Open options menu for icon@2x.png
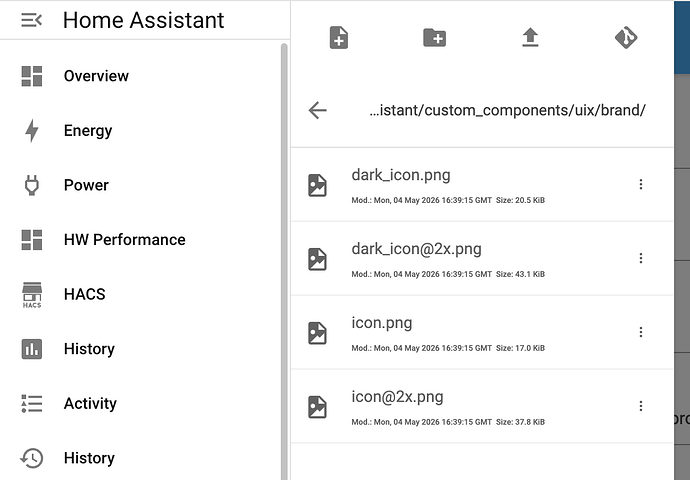690x480 pixels. (x=641, y=406)
